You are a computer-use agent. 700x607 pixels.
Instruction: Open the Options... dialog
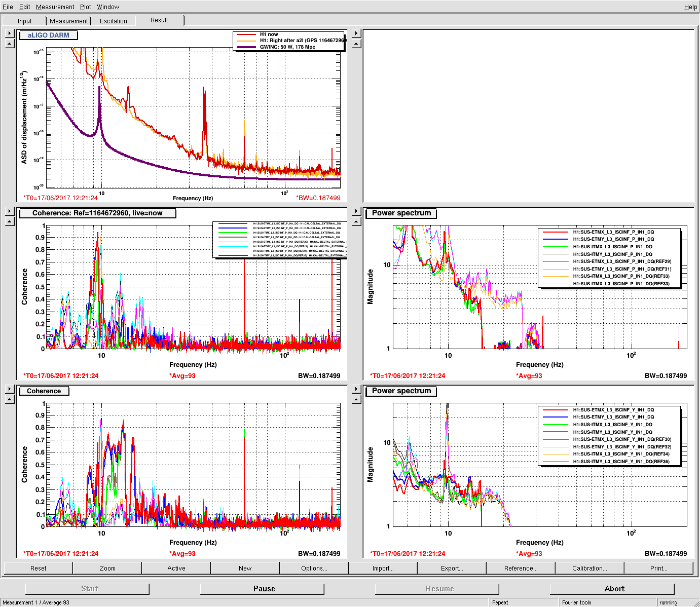click(x=314, y=568)
